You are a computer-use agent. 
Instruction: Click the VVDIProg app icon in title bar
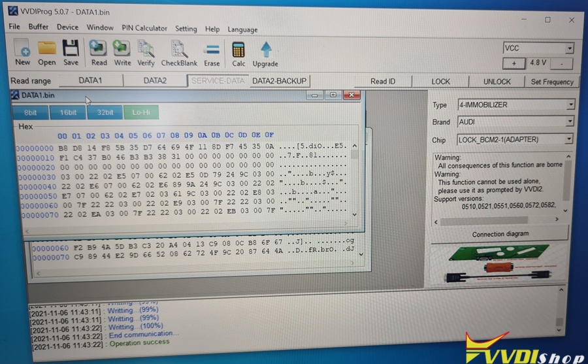13,11
